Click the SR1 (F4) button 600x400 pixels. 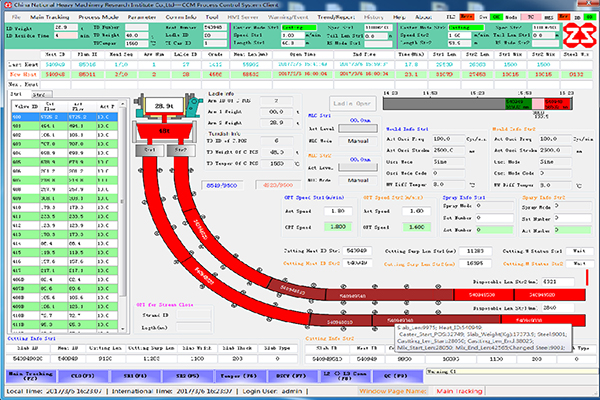[x=135, y=376]
